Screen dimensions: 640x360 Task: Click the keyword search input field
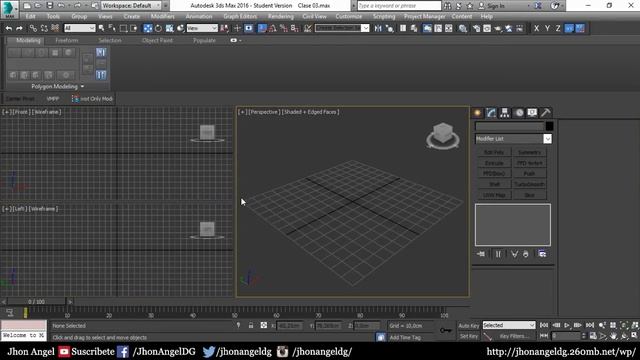(399, 6)
